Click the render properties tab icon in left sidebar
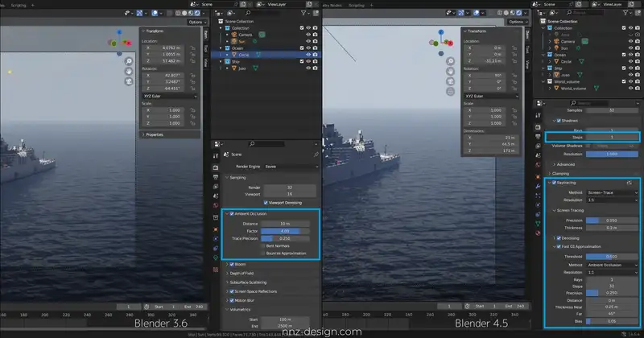Screen dimensions: 644x338 click(217, 167)
